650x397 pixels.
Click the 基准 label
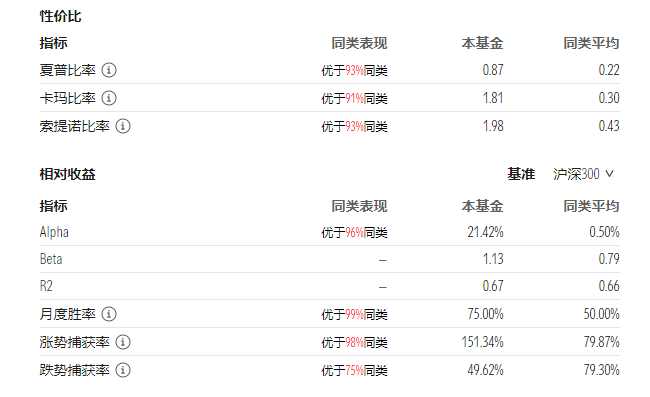coord(521,174)
